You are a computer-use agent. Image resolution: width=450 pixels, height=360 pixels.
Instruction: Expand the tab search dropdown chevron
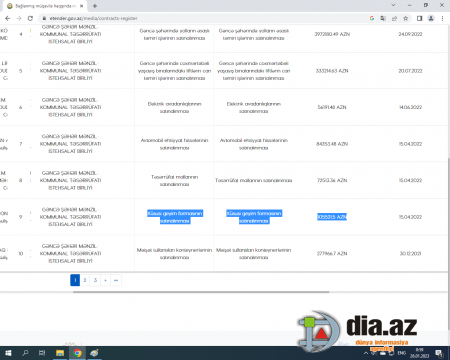pyautogui.click(x=393, y=5)
